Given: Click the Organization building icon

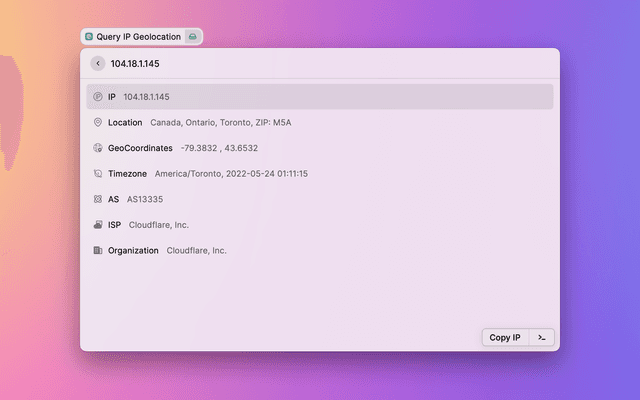Looking at the screenshot, I should [x=97, y=250].
